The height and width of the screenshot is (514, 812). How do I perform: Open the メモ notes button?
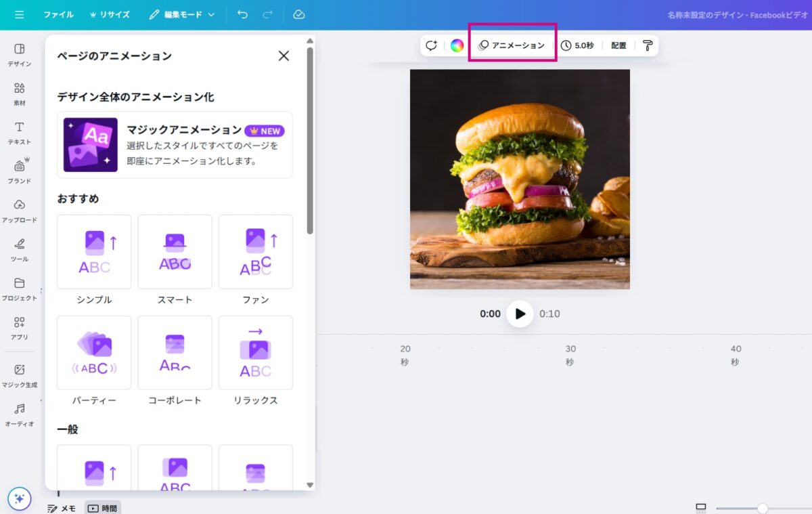tap(62, 508)
